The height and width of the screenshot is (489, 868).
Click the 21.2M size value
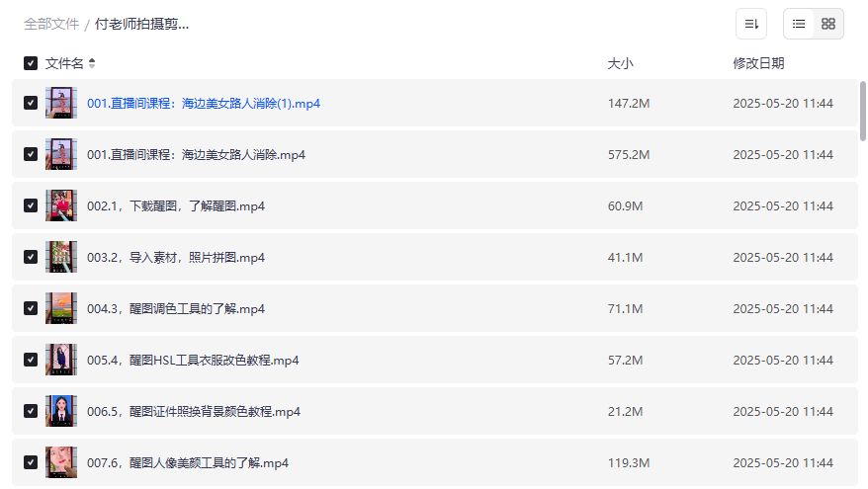point(625,412)
